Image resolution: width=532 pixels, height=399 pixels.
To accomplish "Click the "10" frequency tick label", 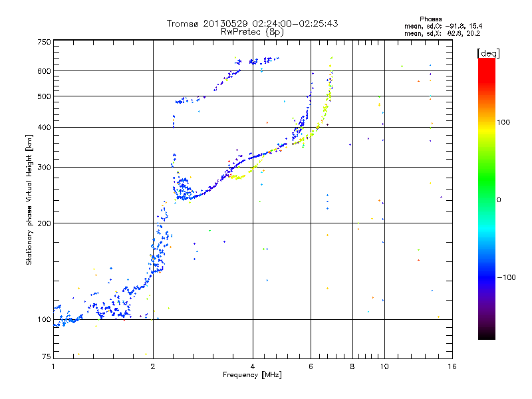I will click(x=384, y=366).
